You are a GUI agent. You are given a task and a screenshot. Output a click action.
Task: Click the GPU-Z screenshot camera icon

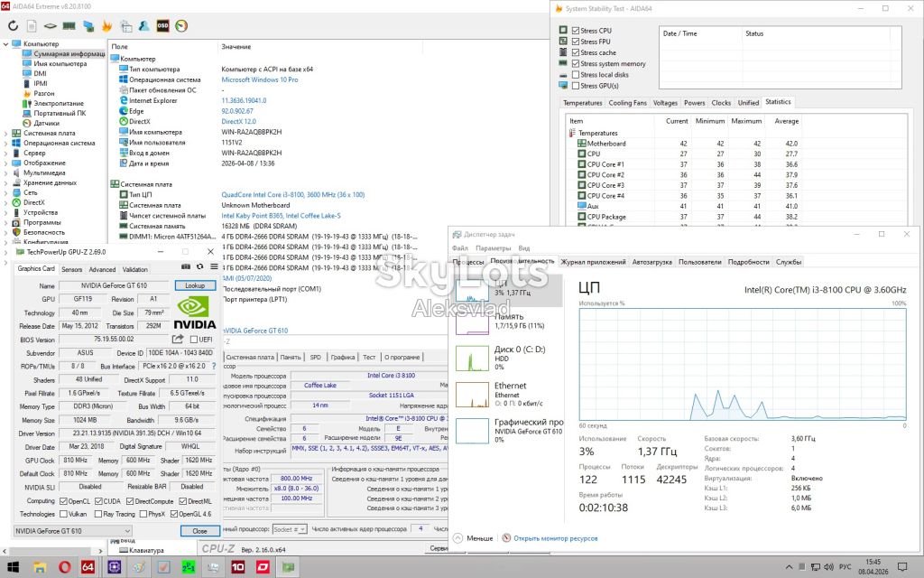tap(186, 267)
